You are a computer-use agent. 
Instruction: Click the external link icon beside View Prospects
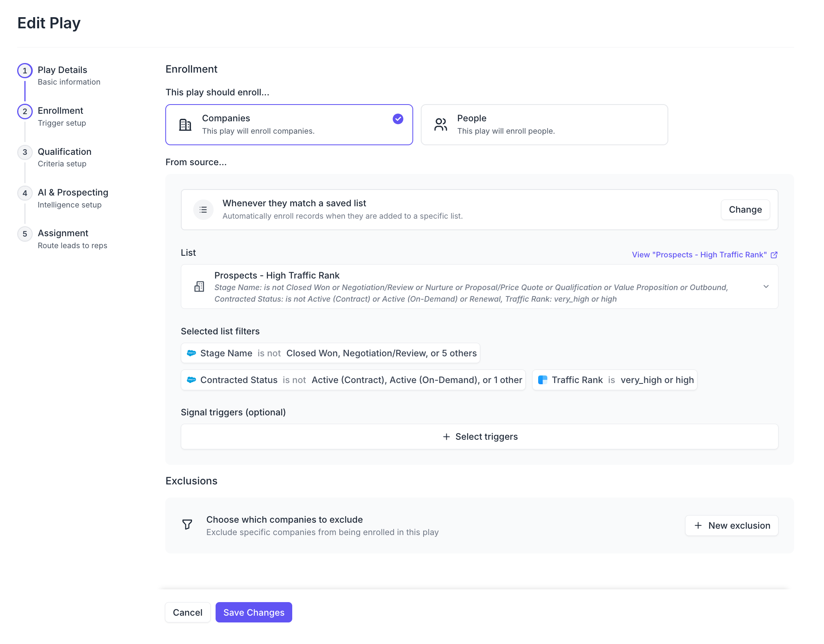774,255
